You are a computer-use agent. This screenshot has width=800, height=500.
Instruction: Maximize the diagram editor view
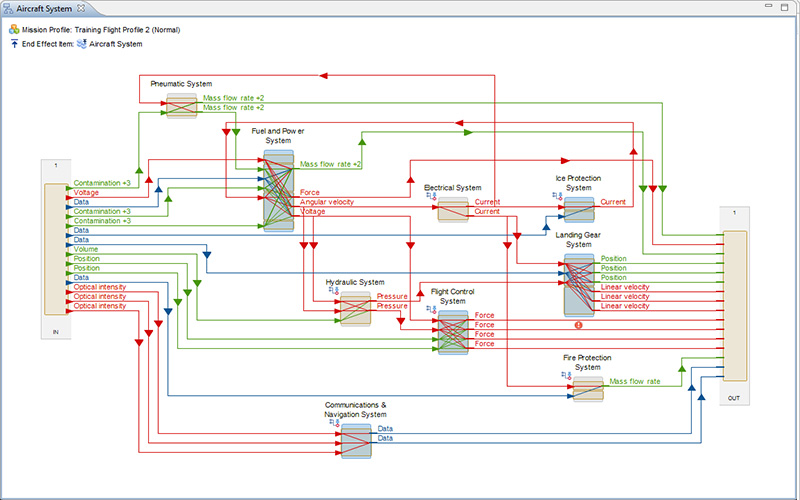tap(785, 7)
